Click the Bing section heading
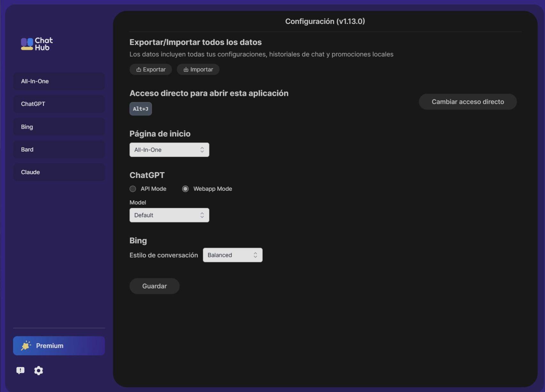This screenshot has width=545, height=392. click(138, 241)
